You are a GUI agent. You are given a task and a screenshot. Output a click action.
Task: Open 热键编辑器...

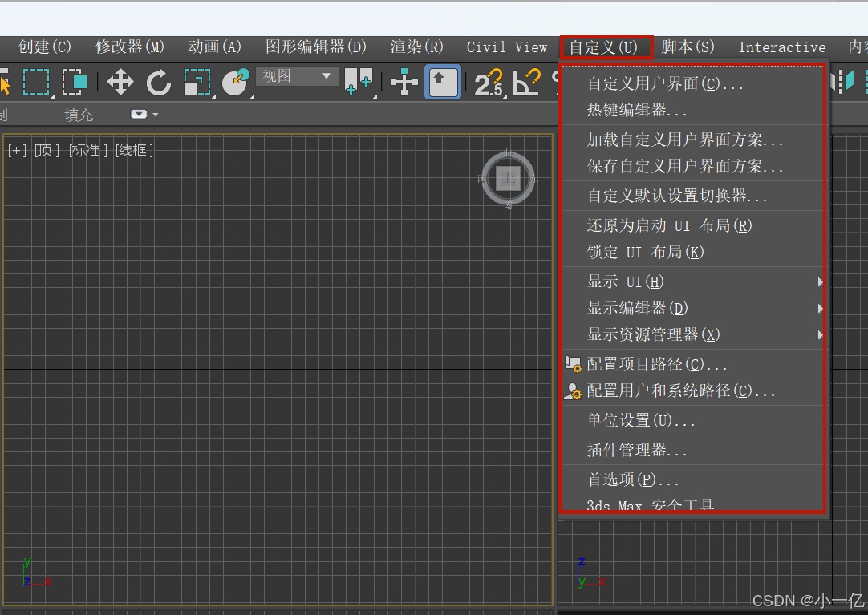pyautogui.click(x=694, y=110)
